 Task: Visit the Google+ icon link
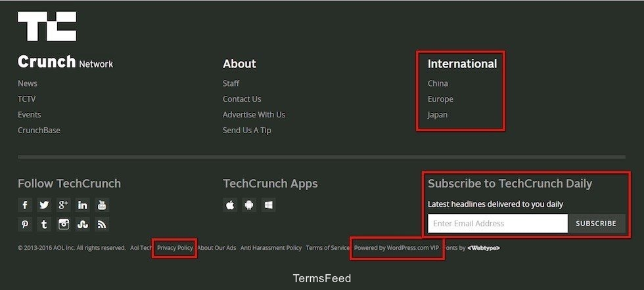pyautogui.click(x=63, y=205)
